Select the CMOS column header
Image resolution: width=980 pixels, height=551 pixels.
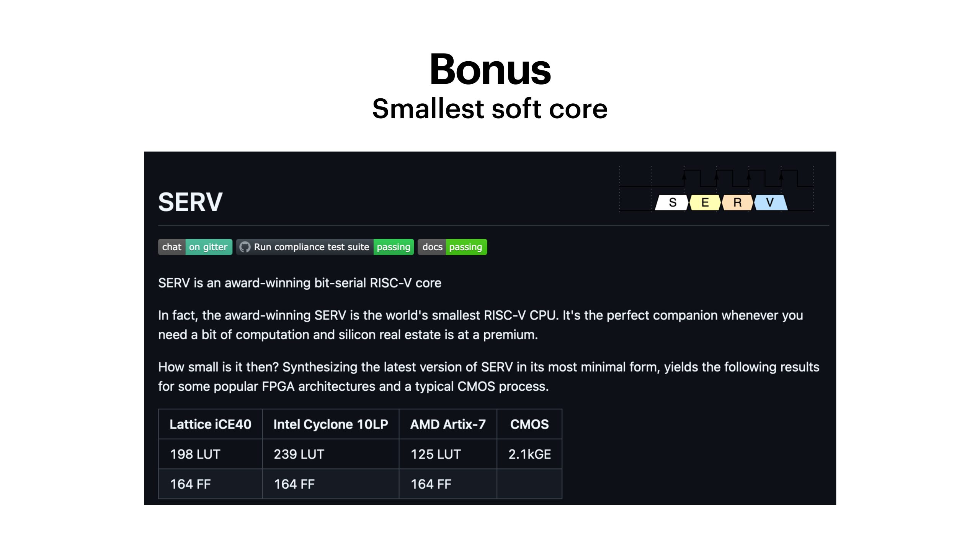529,424
